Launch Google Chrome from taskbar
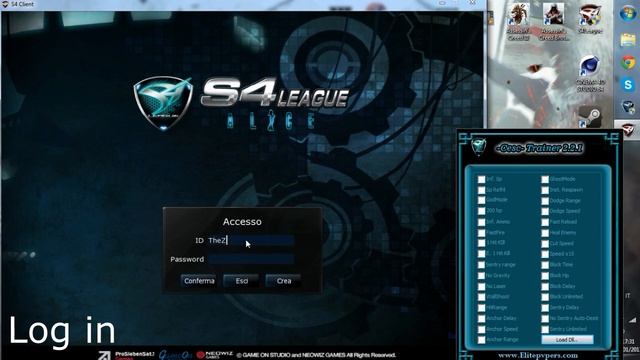 [628, 62]
